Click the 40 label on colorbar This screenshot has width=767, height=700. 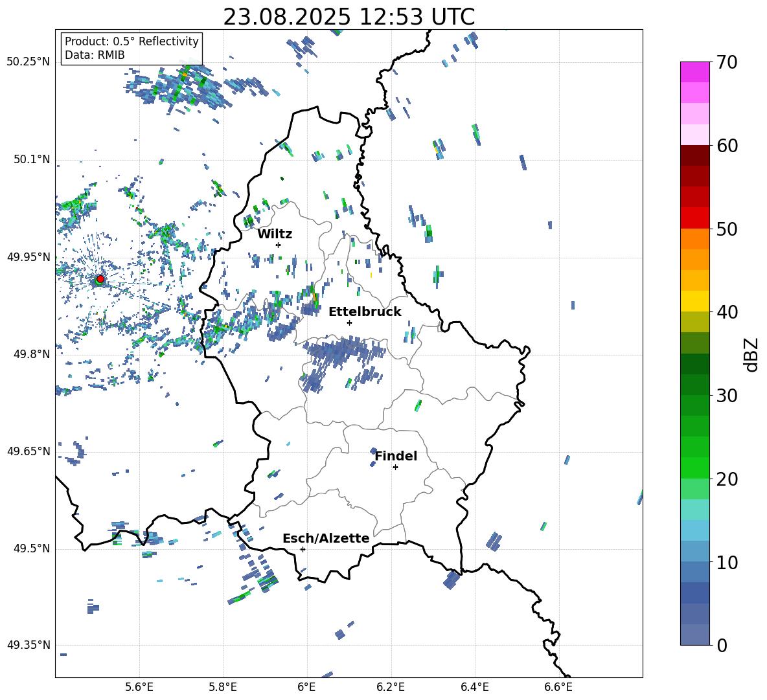727,312
